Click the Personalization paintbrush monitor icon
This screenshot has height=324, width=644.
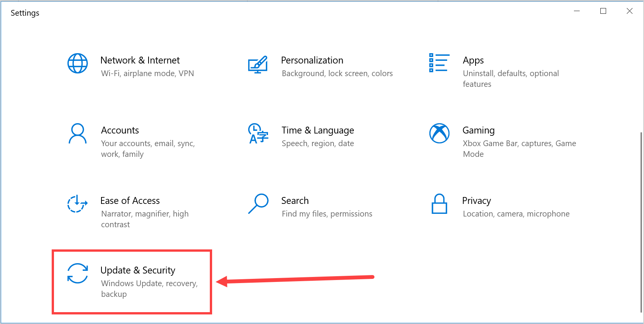tap(258, 64)
